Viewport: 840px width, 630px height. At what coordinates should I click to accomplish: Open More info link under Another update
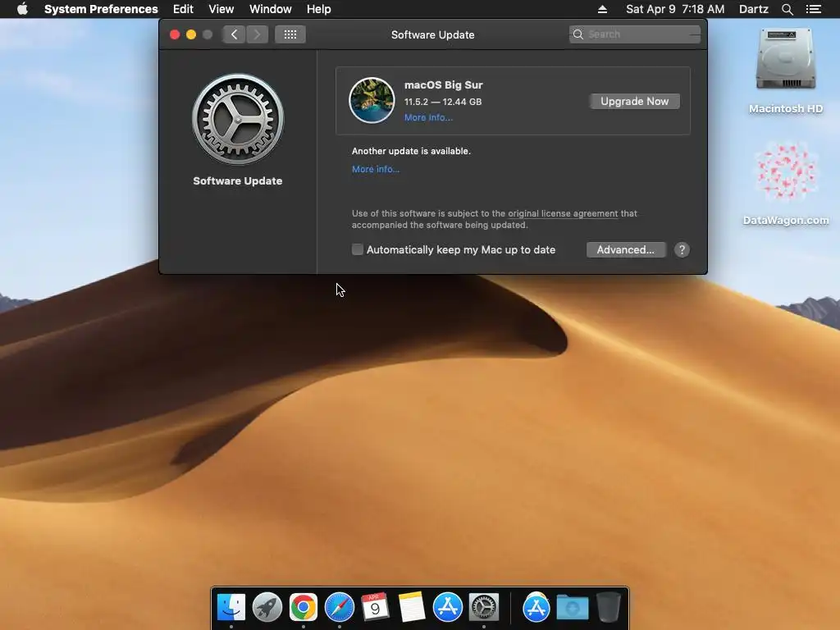[x=376, y=169]
